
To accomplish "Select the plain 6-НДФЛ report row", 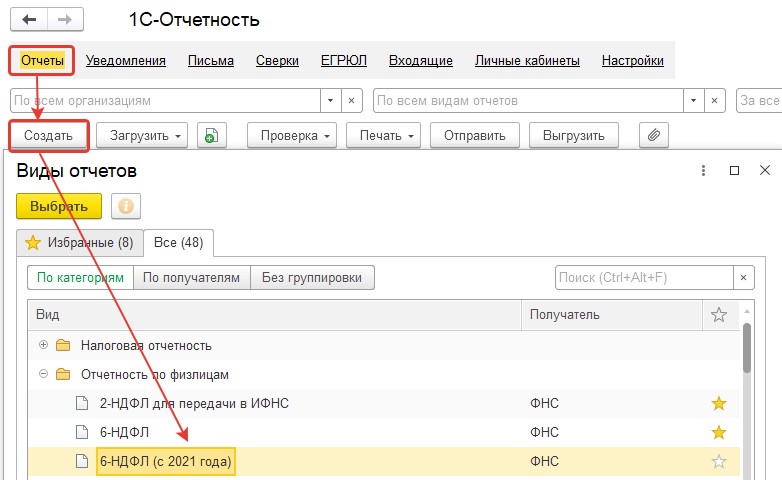I will pyautogui.click(x=384, y=433).
